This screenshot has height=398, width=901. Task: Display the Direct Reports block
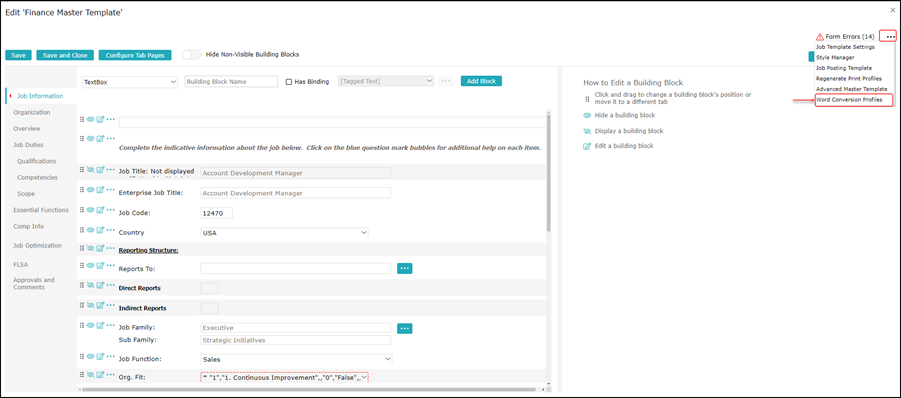tap(90, 285)
